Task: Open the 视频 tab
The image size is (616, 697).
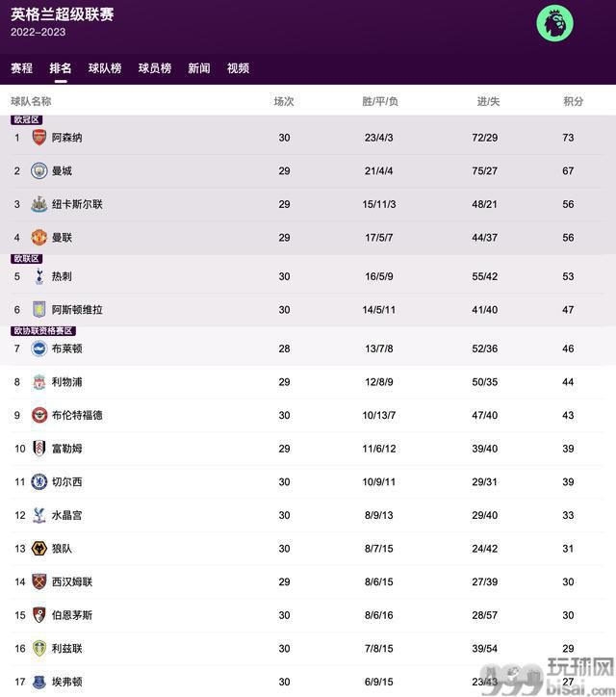Action: [239, 68]
